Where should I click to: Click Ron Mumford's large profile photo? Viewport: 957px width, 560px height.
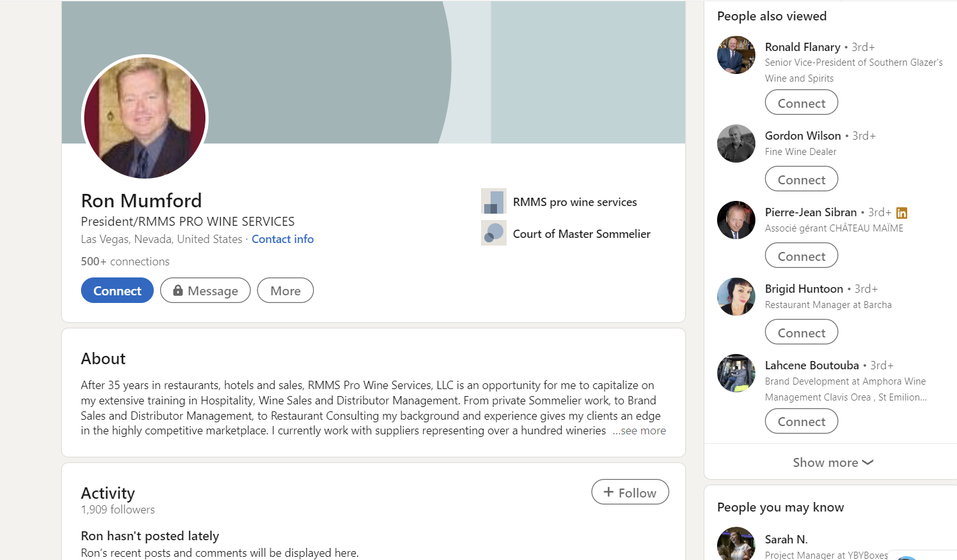[145, 117]
